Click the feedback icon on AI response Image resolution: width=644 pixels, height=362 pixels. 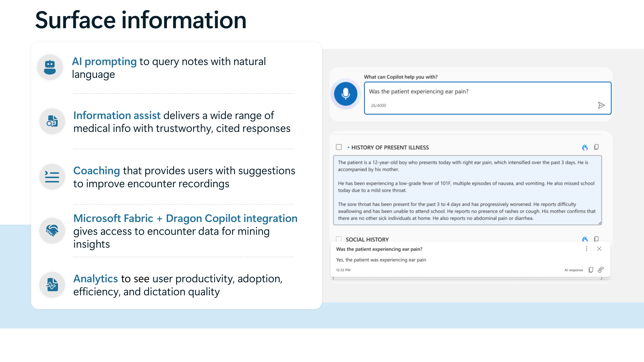(x=601, y=270)
